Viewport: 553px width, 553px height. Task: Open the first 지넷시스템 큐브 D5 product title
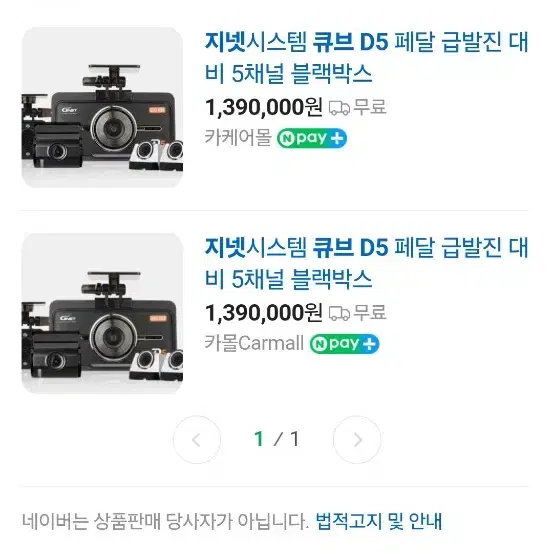366,57
